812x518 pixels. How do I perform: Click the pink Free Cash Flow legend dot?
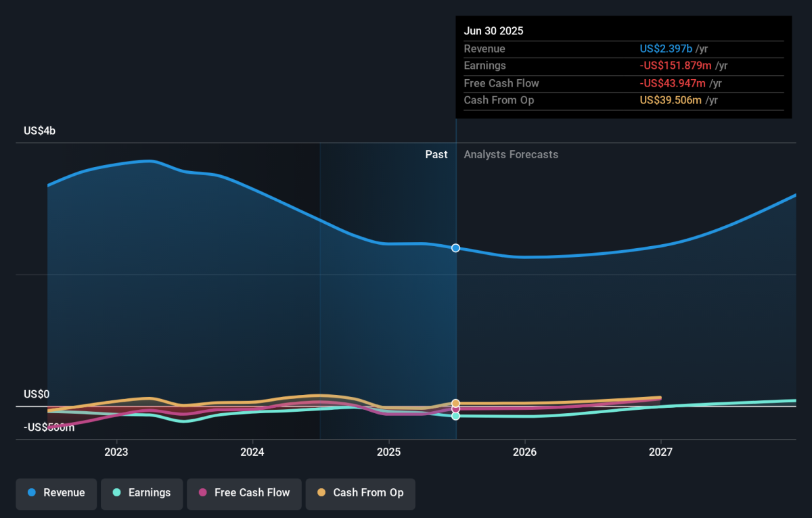point(202,493)
